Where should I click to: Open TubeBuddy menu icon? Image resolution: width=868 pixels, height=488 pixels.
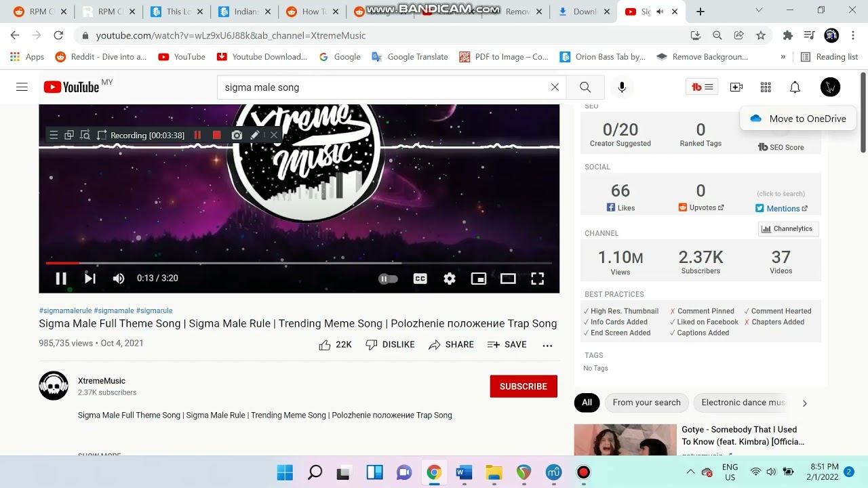pyautogui.click(x=702, y=87)
